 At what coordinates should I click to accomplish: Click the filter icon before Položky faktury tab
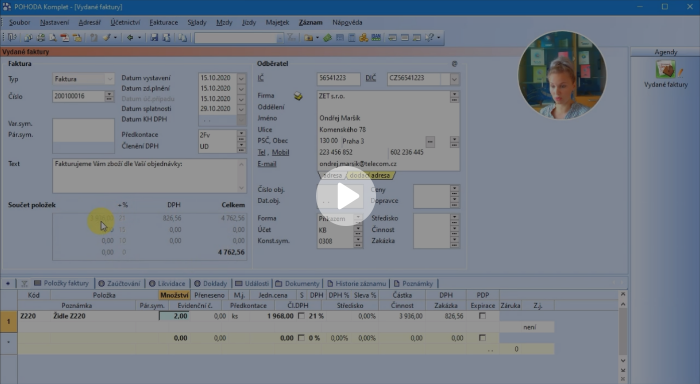[24, 284]
